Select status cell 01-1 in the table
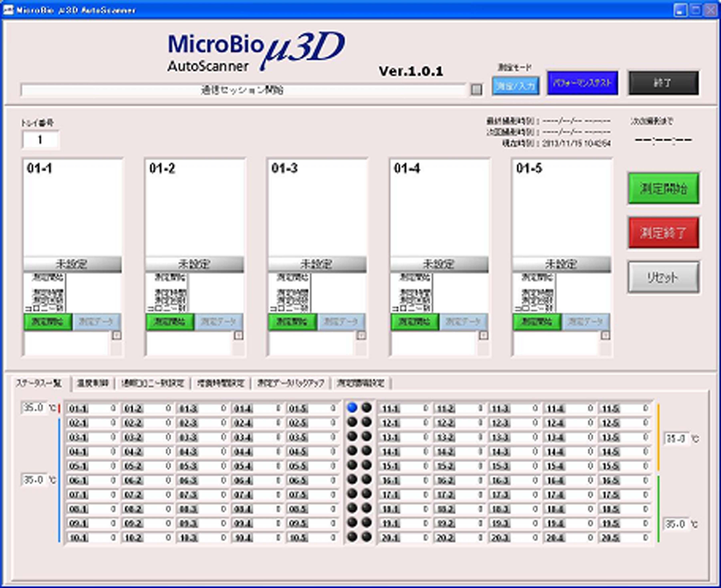 pyautogui.click(x=92, y=408)
